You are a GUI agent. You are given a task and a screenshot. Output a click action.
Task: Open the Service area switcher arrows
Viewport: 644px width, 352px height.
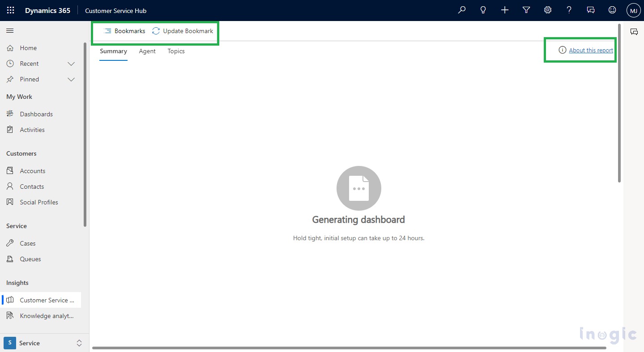pyautogui.click(x=79, y=343)
